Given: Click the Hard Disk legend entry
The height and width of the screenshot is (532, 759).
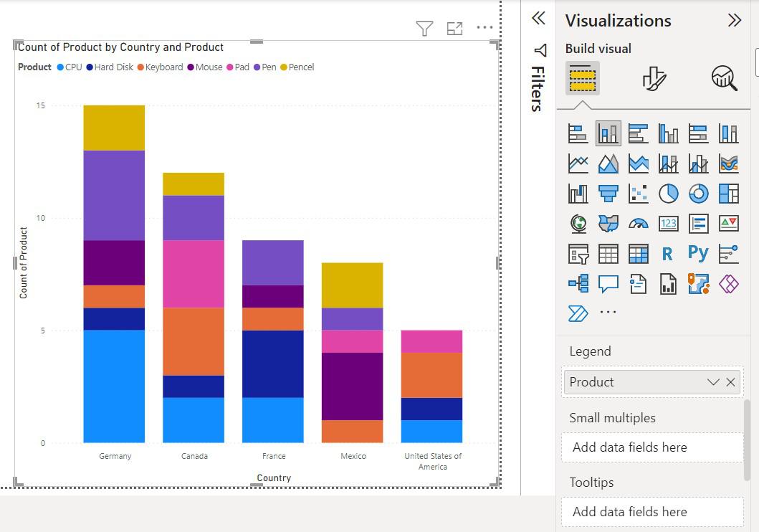Looking at the screenshot, I should 110,67.
